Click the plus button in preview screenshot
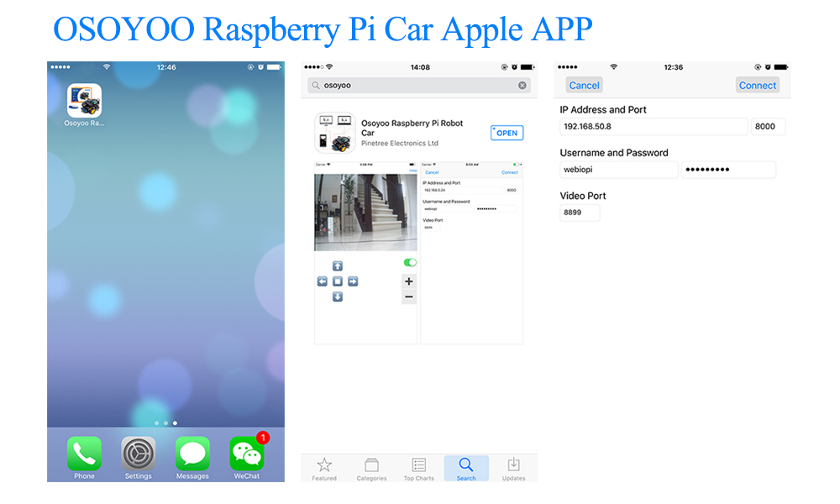The width and height of the screenshot is (840, 504). (409, 281)
